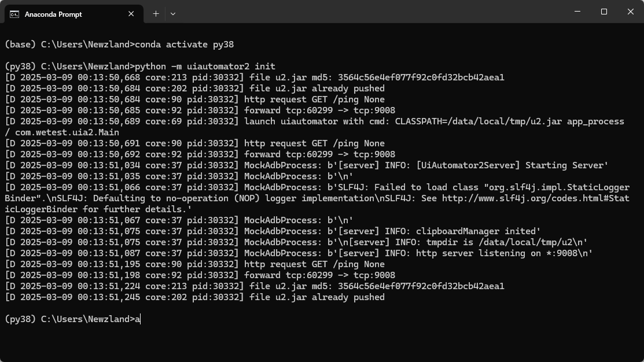Click the 'python -m uiautomator2 init' command
The height and width of the screenshot is (362, 644).
[205, 67]
